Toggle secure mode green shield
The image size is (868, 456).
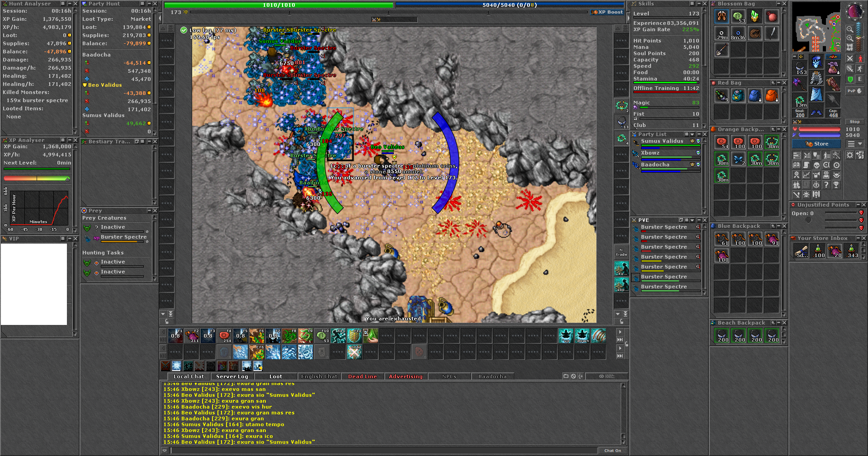(850, 79)
